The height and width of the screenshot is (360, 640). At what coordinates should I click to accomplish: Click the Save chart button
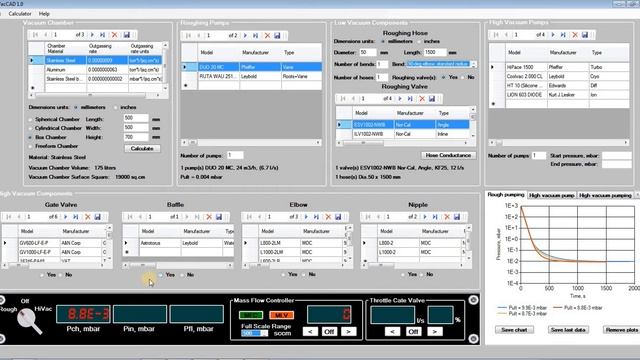pyautogui.click(x=514, y=330)
